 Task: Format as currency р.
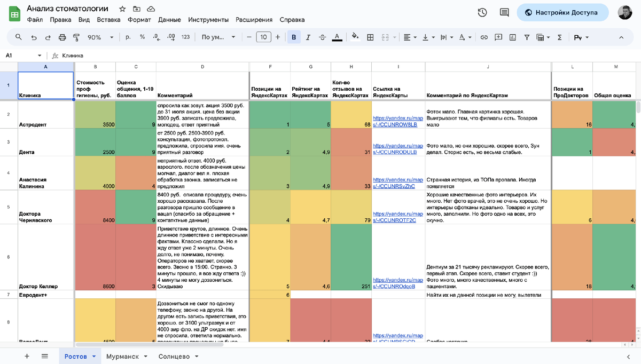(x=128, y=37)
